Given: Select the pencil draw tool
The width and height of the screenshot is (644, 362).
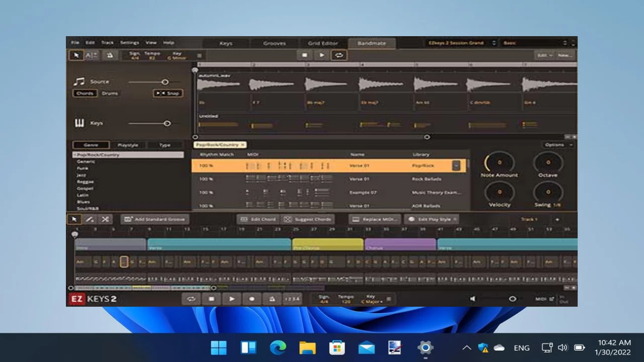Looking at the screenshot, I should 90,219.
